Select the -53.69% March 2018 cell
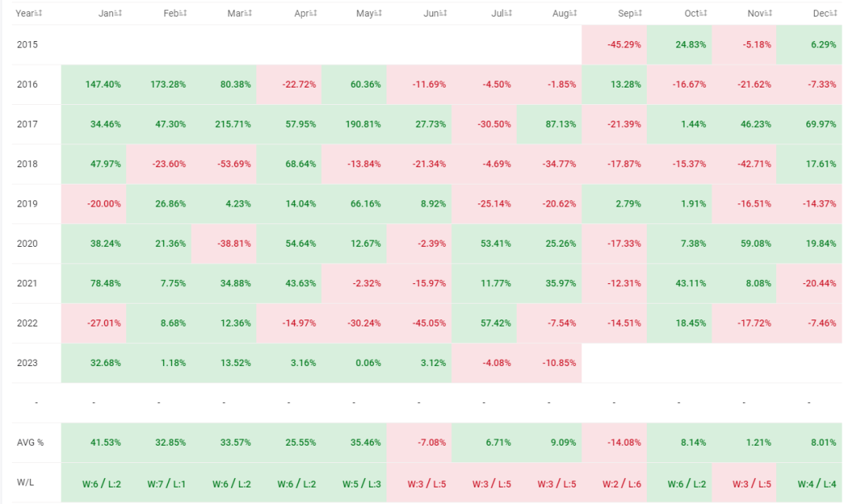 [x=224, y=164]
